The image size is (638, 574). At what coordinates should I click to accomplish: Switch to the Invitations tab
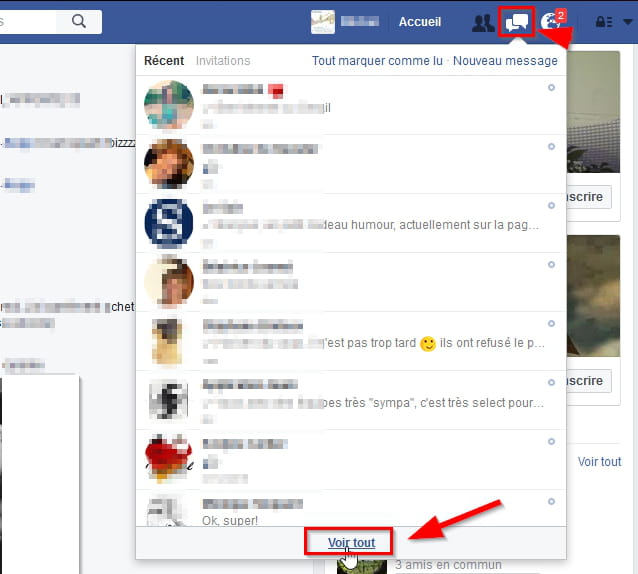pos(223,61)
